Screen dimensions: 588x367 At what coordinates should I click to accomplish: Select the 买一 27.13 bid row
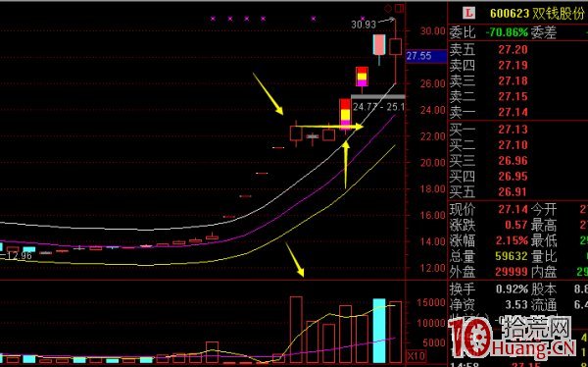518,130
